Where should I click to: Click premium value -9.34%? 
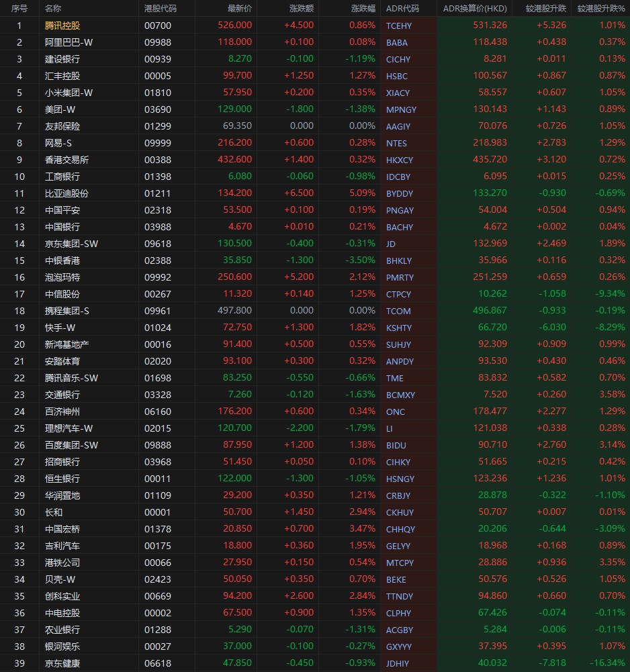[x=610, y=293]
